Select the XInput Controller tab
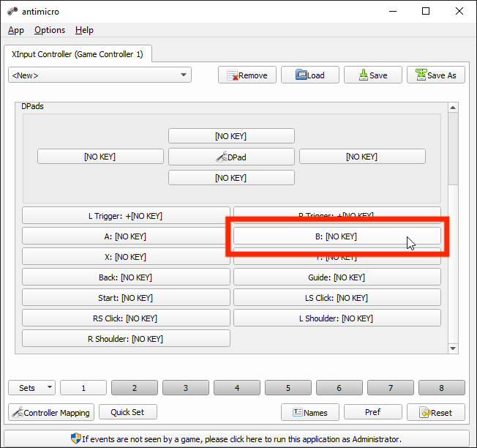The image size is (477, 448). pyautogui.click(x=78, y=54)
